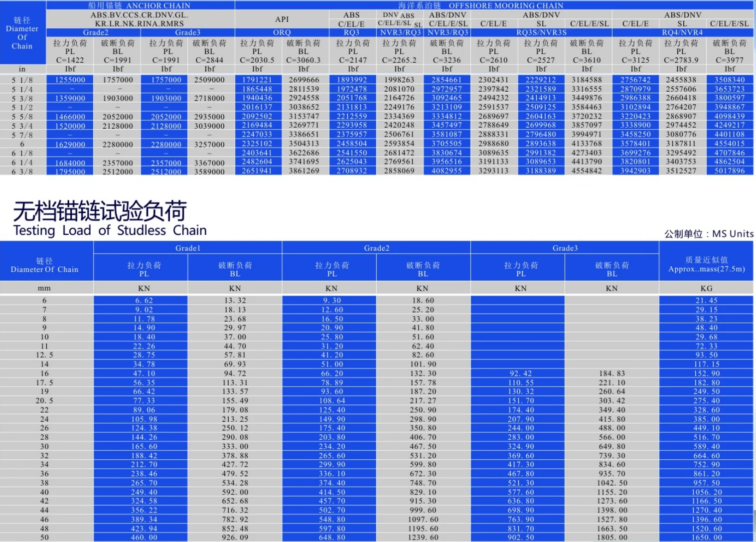Select the 926.09 breaking load cell
The width and height of the screenshot is (756, 542).
click(235, 538)
